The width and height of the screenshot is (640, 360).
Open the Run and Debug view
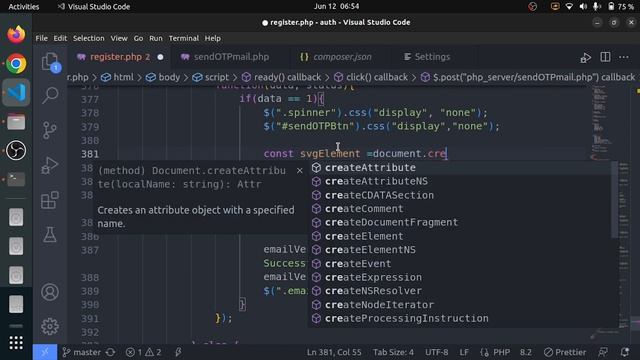(x=50, y=165)
